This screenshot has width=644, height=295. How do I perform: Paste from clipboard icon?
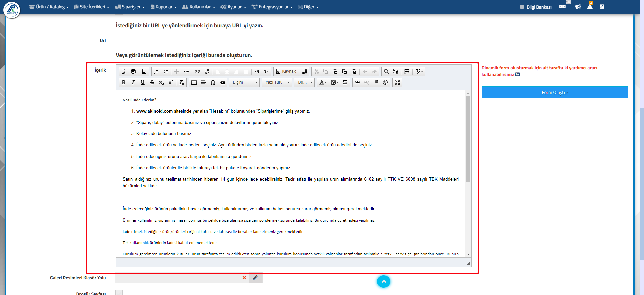(x=335, y=71)
